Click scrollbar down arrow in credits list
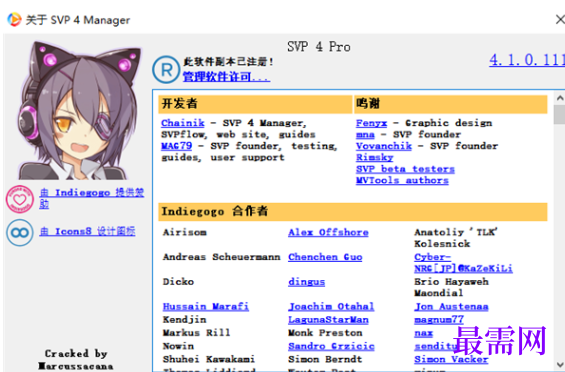The image size is (565, 372). click(x=560, y=364)
